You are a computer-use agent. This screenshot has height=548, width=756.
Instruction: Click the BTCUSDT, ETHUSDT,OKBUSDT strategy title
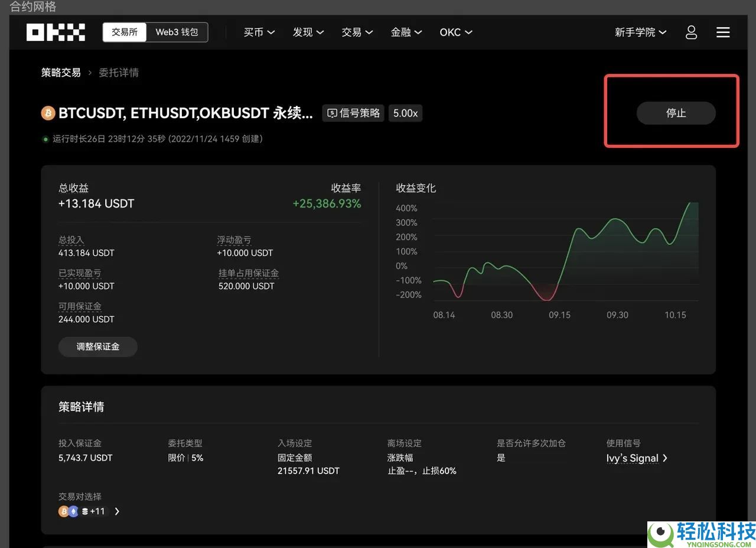[x=185, y=113]
